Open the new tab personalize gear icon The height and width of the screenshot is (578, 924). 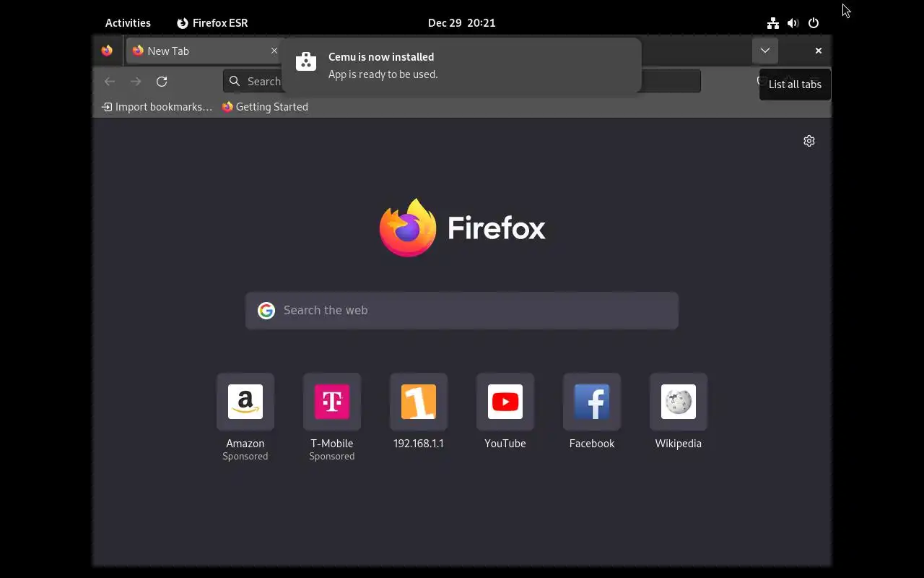point(809,141)
